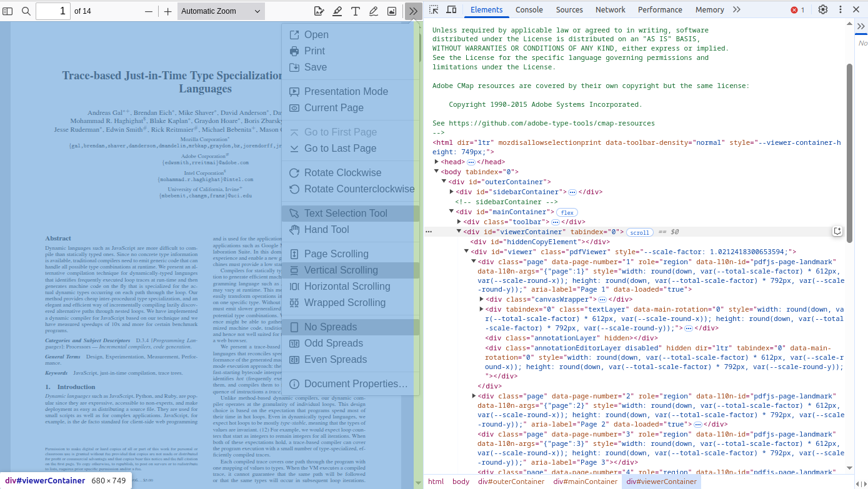Click the red error count indicator
This screenshot has width=868, height=489.
(798, 10)
